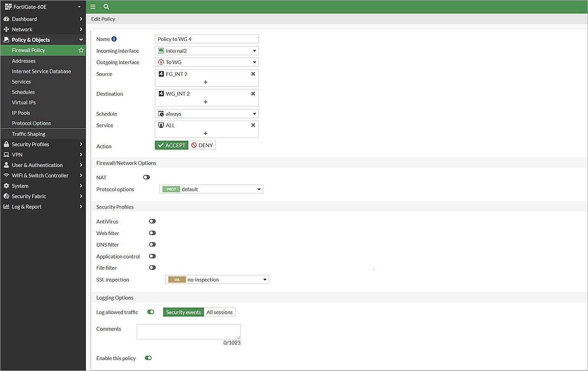Set the policy Action to DENY
588x371 pixels.
point(202,145)
